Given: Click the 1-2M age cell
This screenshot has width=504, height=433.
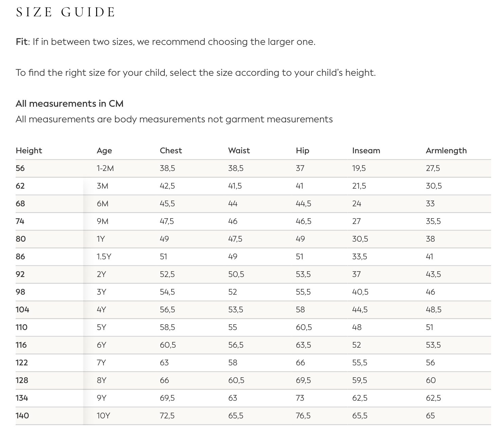Looking at the screenshot, I should click(x=105, y=168).
